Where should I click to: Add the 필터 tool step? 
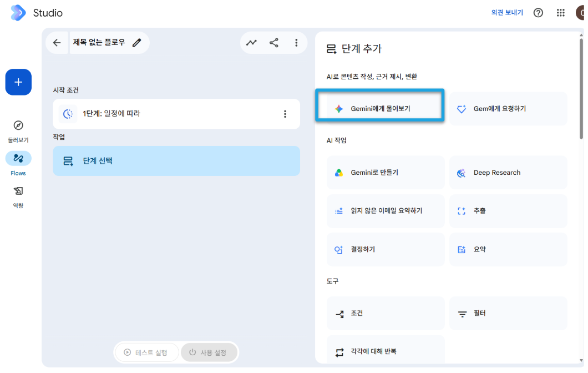[x=508, y=314]
